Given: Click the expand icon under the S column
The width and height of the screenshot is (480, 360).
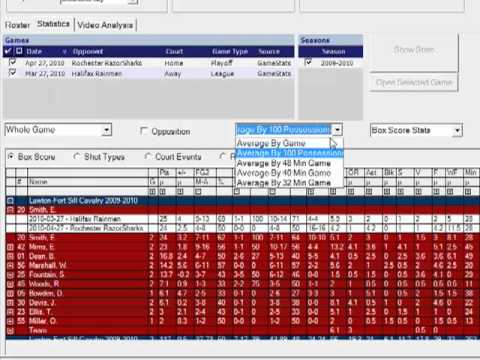Looking at the screenshot, I should coord(400,192).
